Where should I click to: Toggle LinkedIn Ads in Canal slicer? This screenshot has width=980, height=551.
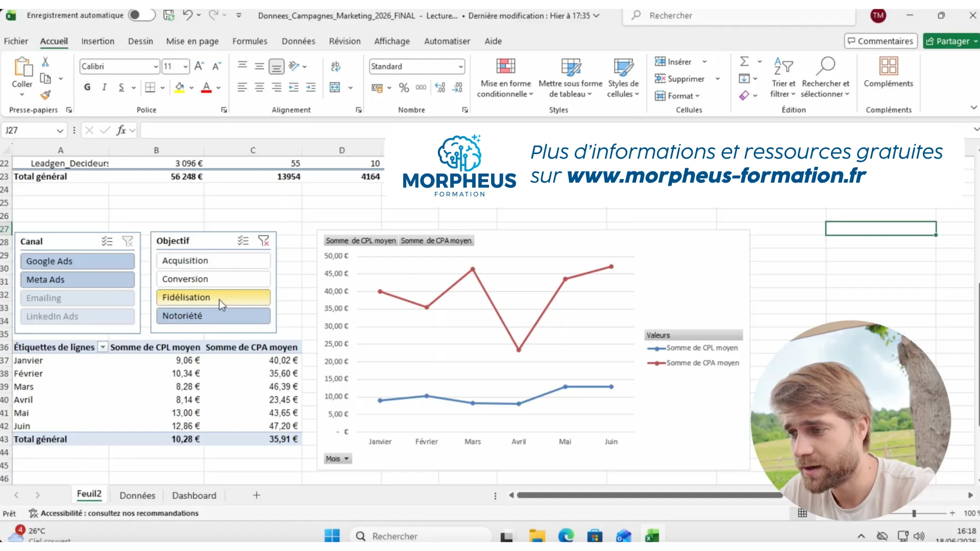point(78,316)
